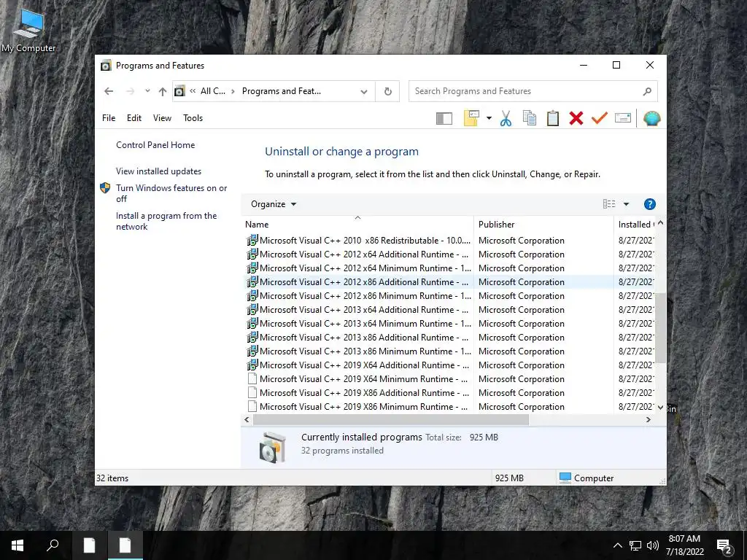Expand the view options dropdown arrow
This screenshot has height=560, width=747.
(626, 204)
